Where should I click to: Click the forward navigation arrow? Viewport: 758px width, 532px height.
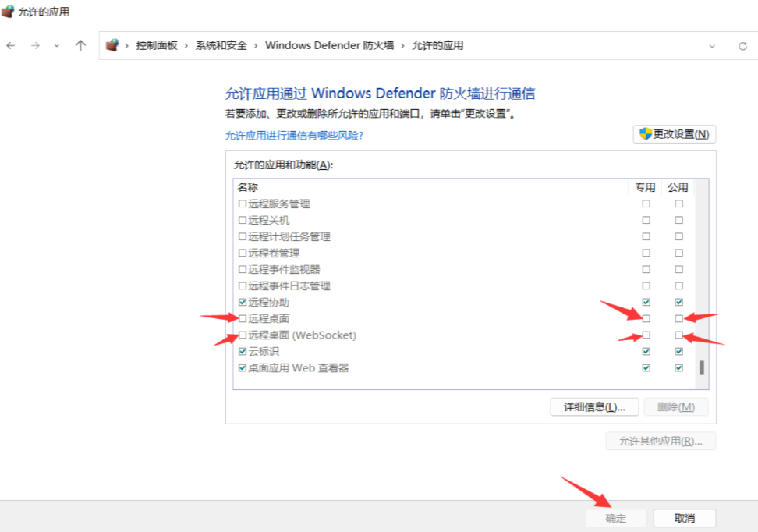pos(35,46)
